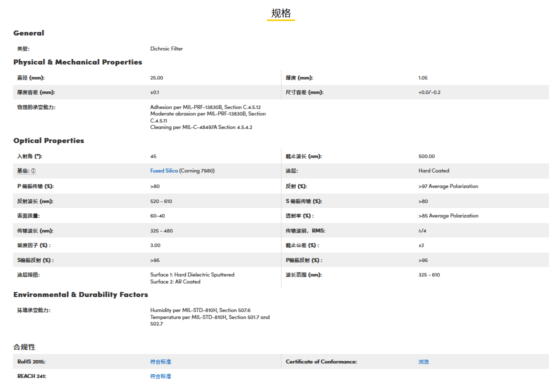
Task: Select the 规格 tab heading
Action: pyautogui.click(x=280, y=13)
